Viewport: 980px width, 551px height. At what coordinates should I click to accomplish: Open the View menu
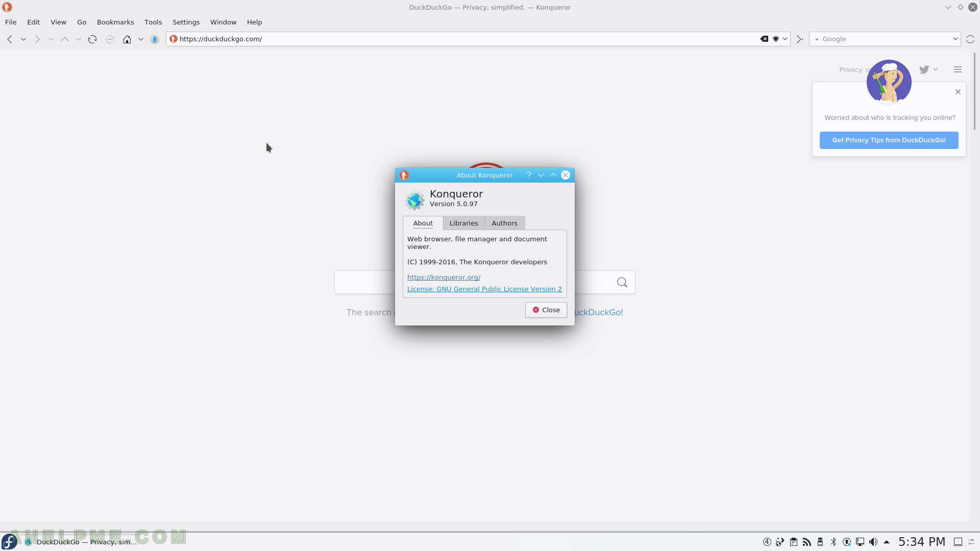[58, 22]
